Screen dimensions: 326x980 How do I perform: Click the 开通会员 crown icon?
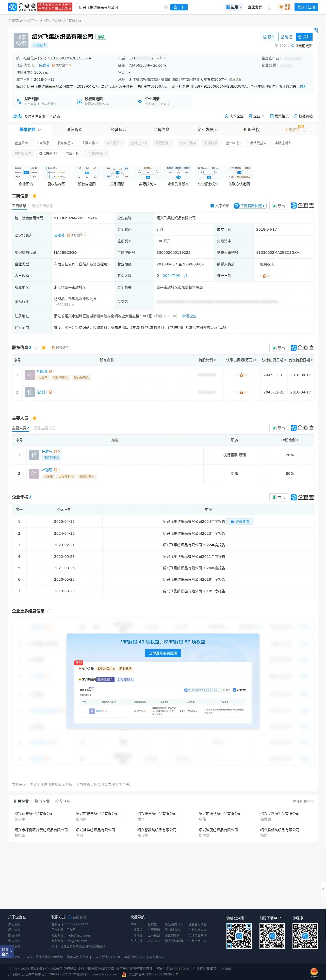285,7
